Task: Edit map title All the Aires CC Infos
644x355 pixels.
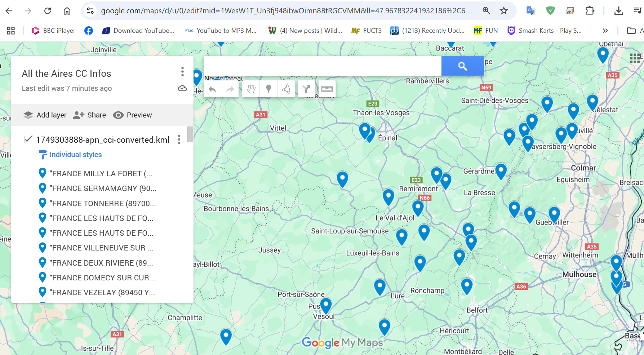Action: 67,74
